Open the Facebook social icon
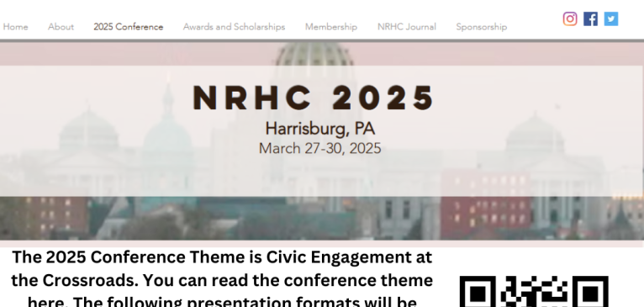This screenshot has width=644, height=307. 590,19
